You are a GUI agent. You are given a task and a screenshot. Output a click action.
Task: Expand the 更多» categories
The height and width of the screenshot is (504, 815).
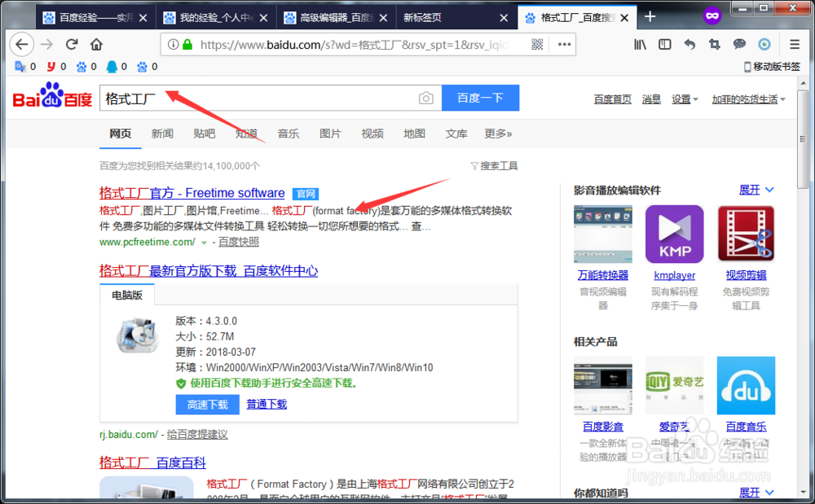(x=498, y=134)
